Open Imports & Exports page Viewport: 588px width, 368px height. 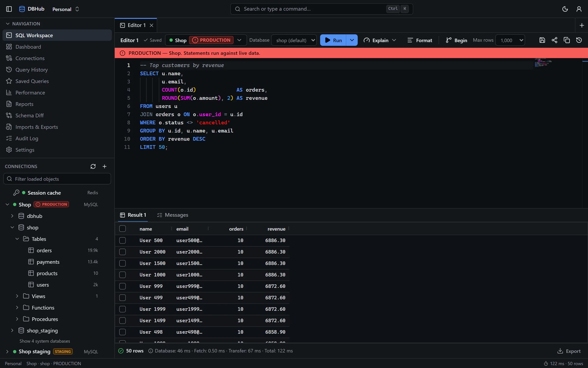57,127
